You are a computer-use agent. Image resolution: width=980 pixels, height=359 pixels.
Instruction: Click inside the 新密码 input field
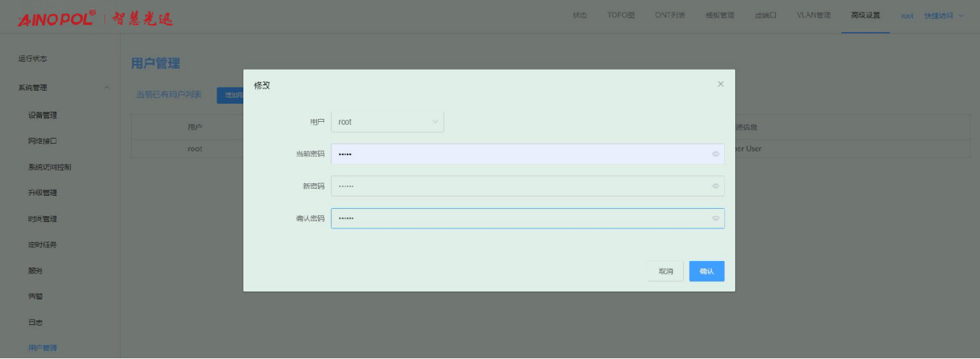(518, 186)
